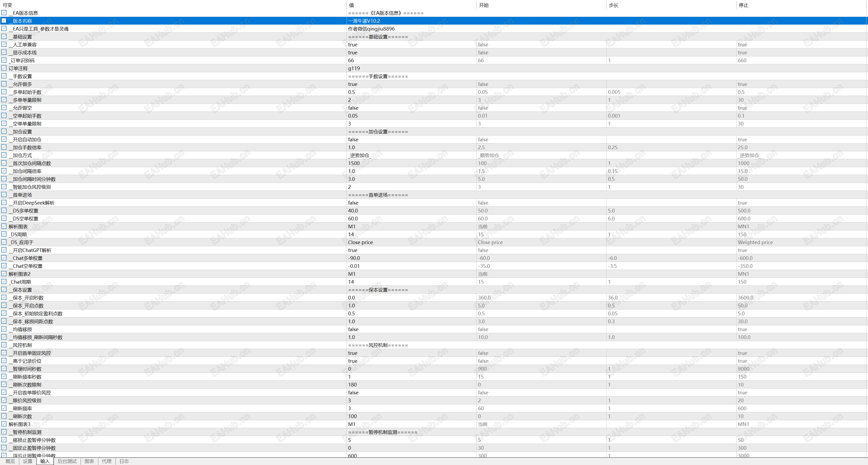Toggle checkbox for _开启首单固定风控
868x465 pixels.
pos(4,353)
